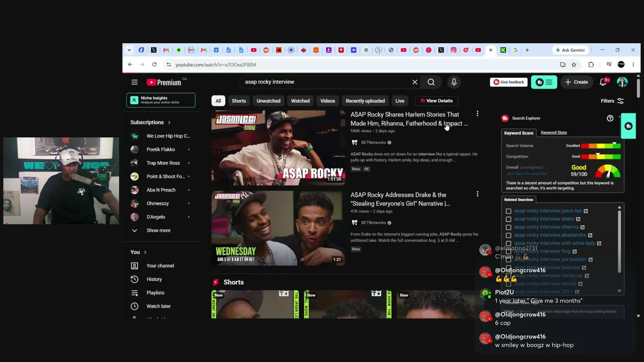Check the asap rocky interview jason lee checkbox
This screenshot has width=644, height=362.
click(509, 211)
